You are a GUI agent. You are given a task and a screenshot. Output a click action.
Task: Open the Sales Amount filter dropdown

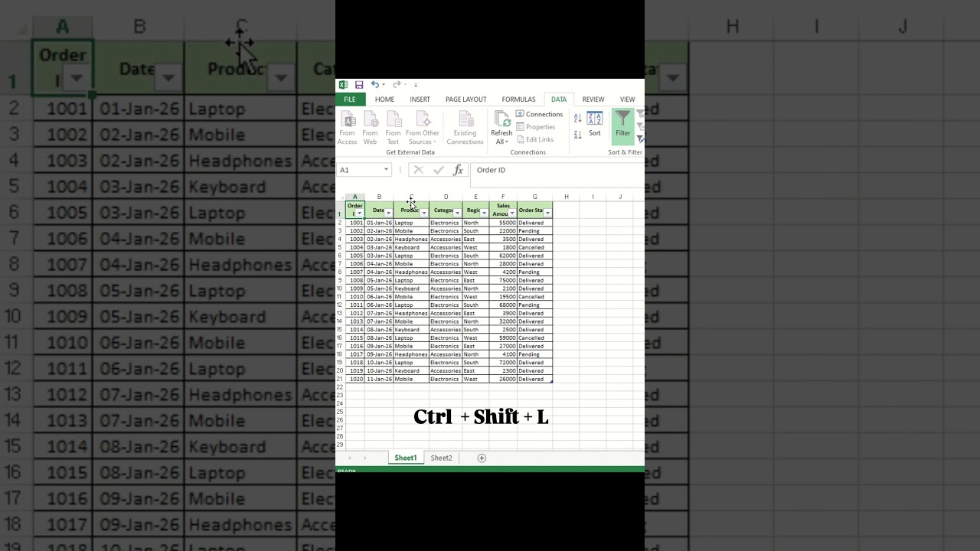512,214
